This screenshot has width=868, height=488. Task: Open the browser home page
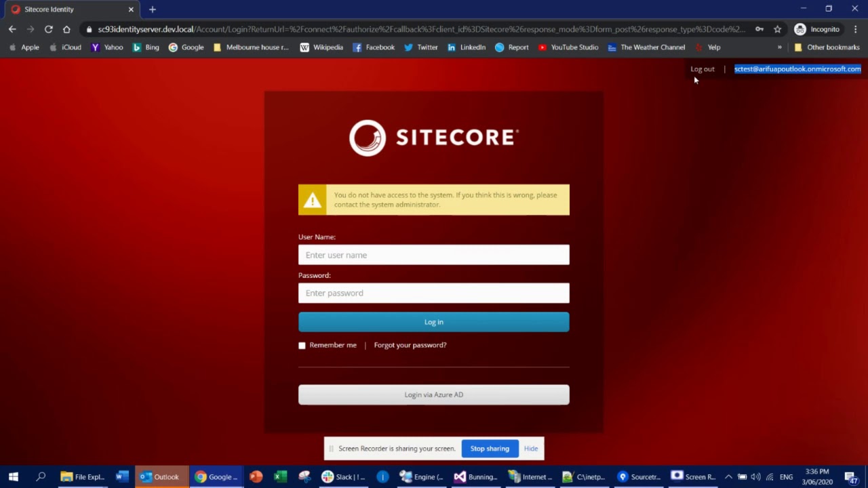tap(66, 29)
